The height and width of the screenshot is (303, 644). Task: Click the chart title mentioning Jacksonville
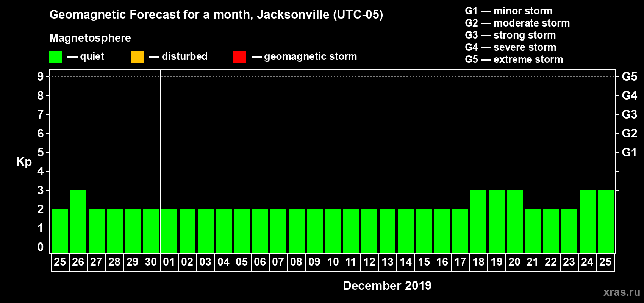tap(216, 15)
